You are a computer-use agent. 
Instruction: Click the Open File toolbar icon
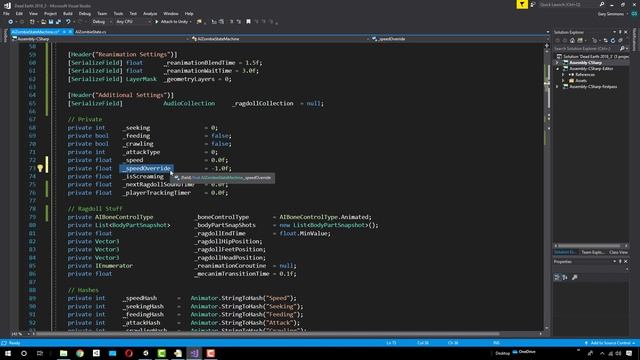[x=43, y=22]
